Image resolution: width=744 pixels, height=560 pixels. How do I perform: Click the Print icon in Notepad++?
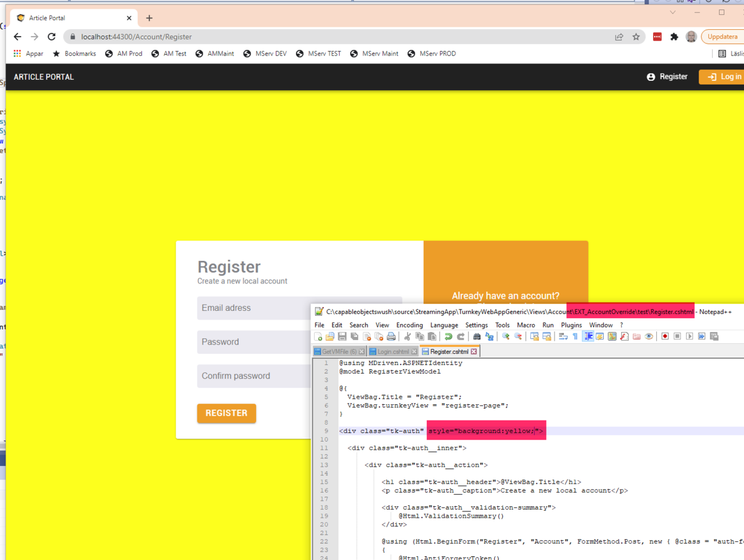[x=391, y=336]
